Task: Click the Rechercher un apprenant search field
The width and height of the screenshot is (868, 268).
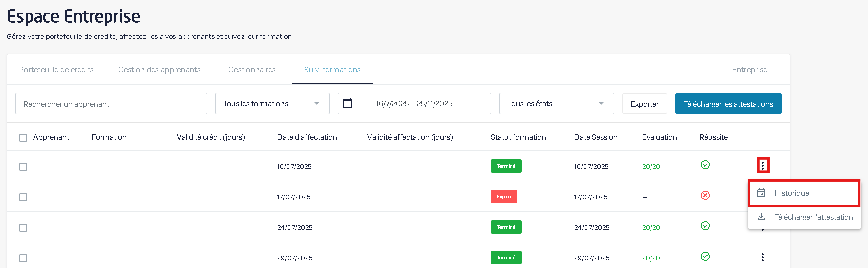Action: click(111, 104)
